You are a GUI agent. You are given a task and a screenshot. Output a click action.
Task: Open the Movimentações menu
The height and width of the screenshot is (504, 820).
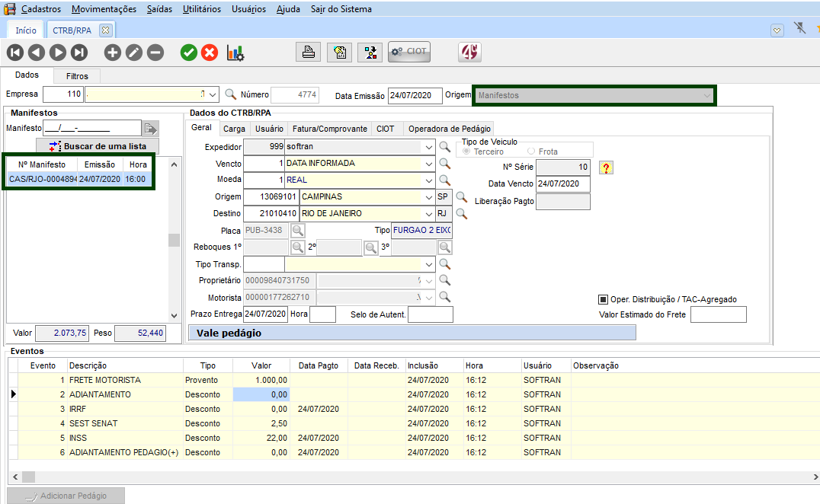tap(104, 9)
